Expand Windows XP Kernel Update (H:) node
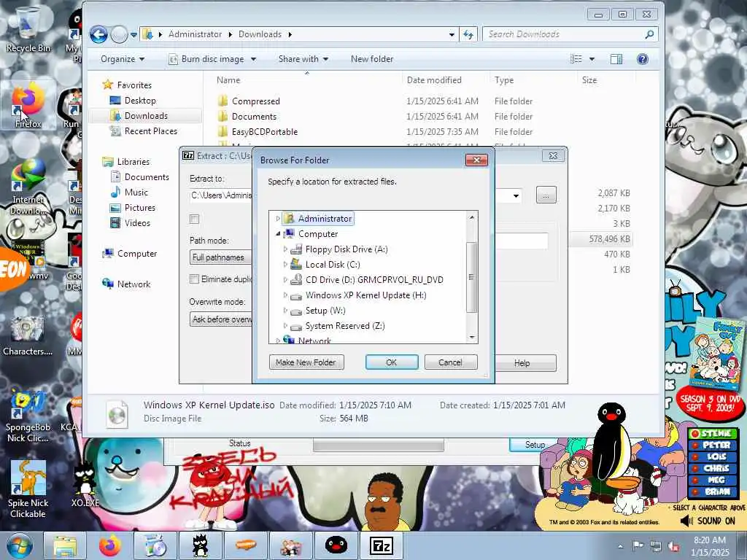Screen dimensions: 747x560 (285, 295)
